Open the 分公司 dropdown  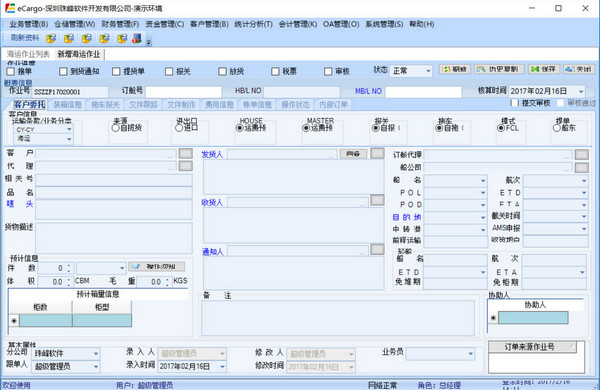(96, 353)
